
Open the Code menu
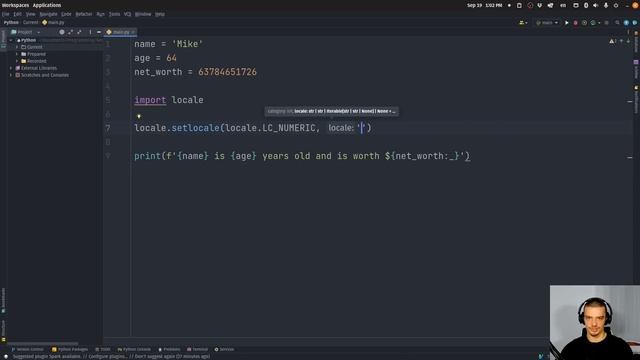coord(66,14)
